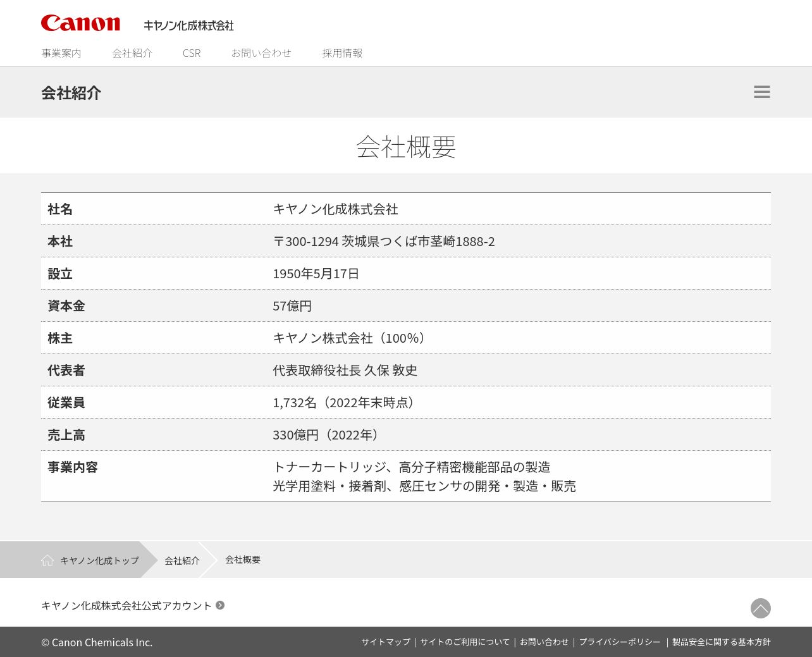Open the 採用情報 navigation item
The width and height of the screenshot is (812, 657).
(342, 53)
